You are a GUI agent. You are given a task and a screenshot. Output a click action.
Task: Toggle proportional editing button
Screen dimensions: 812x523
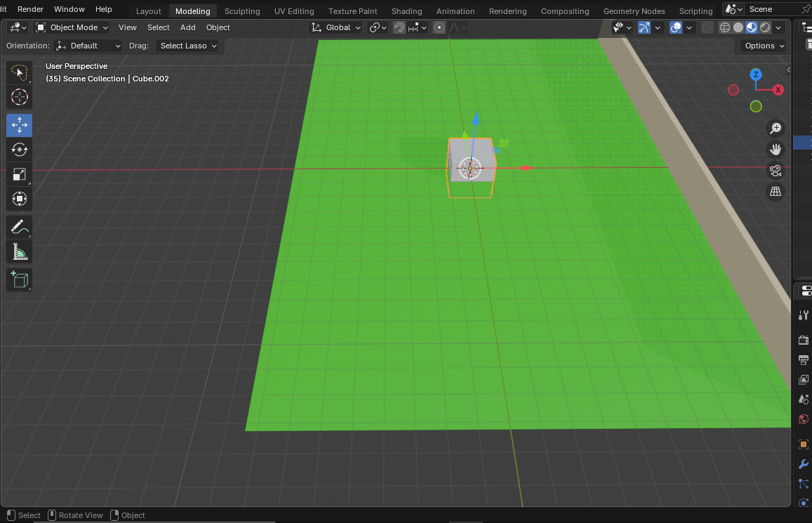(x=439, y=27)
